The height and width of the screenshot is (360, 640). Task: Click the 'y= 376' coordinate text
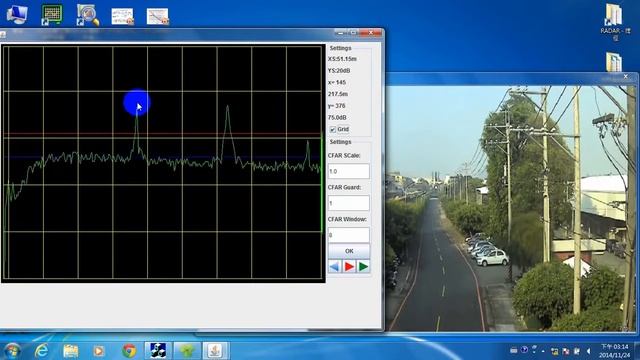coord(336,106)
